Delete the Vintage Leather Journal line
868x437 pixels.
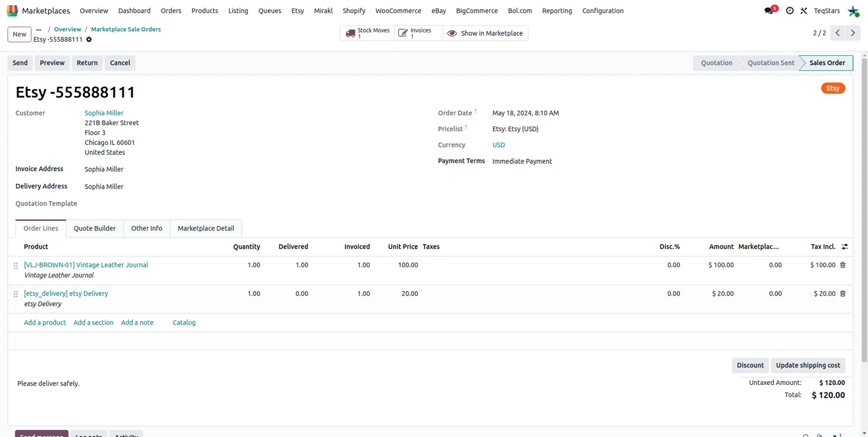point(843,265)
